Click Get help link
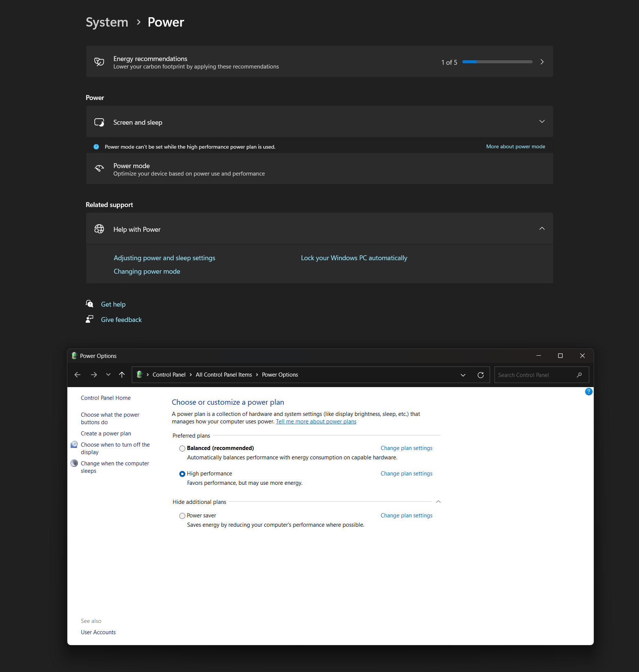The width and height of the screenshot is (639, 672). [113, 304]
